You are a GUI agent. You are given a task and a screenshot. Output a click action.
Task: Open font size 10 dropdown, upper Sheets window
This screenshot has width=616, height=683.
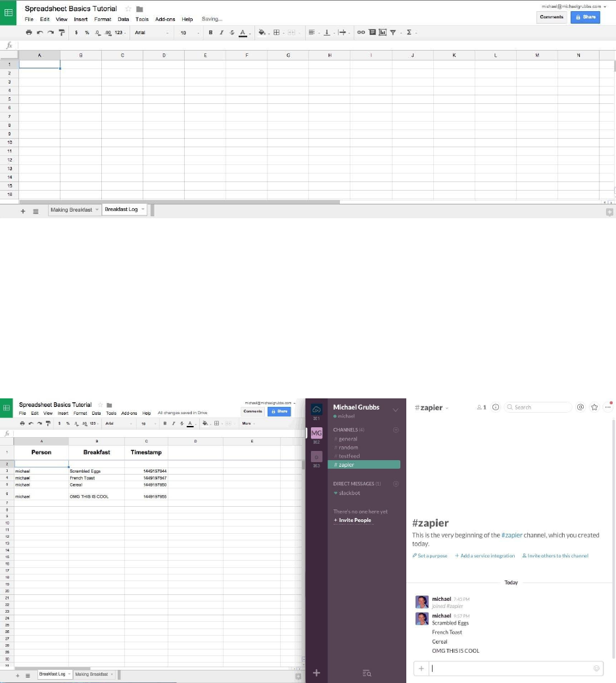(189, 33)
